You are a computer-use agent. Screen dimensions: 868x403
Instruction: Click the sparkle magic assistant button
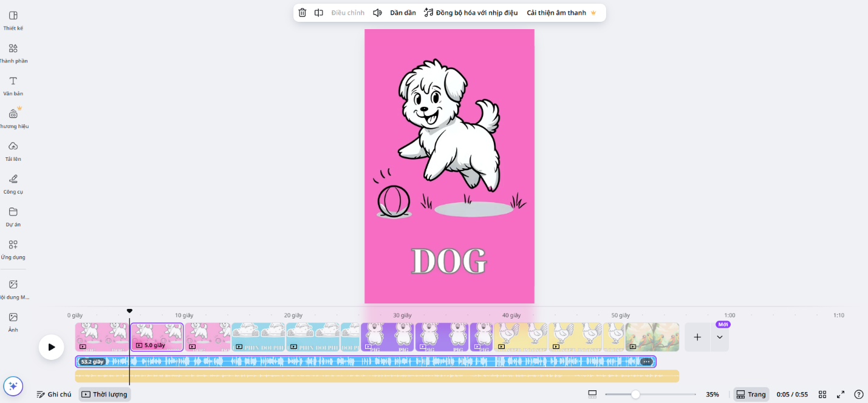pyautogui.click(x=13, y=386)
